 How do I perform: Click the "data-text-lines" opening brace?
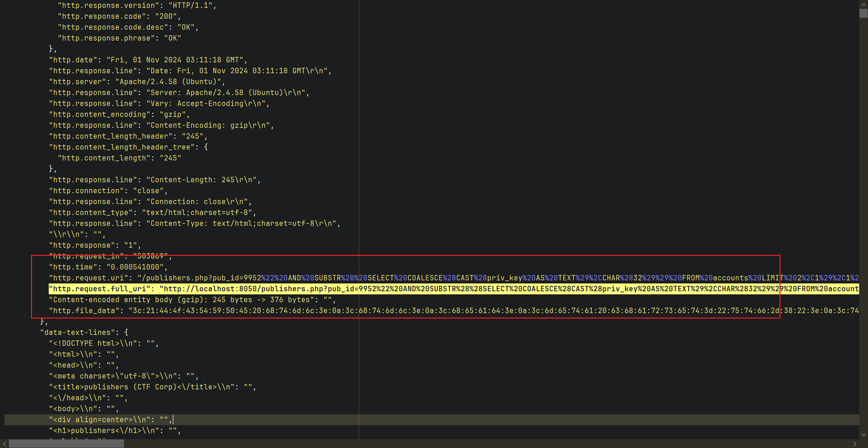coord(126,333)
